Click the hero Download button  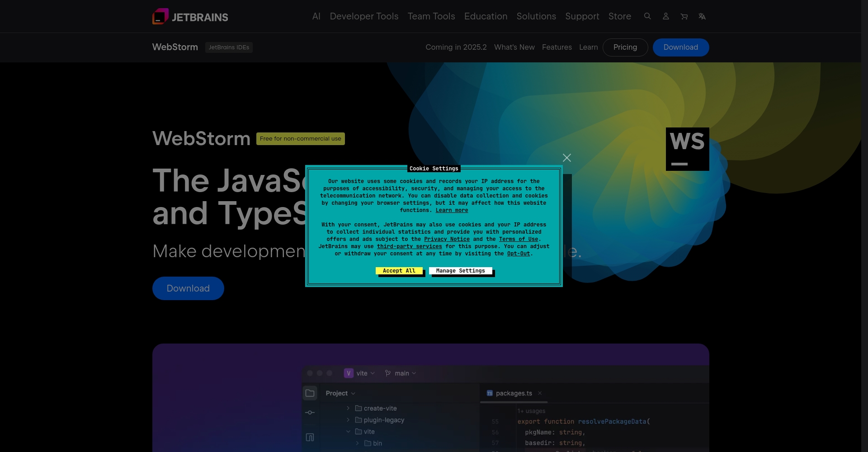188,288
